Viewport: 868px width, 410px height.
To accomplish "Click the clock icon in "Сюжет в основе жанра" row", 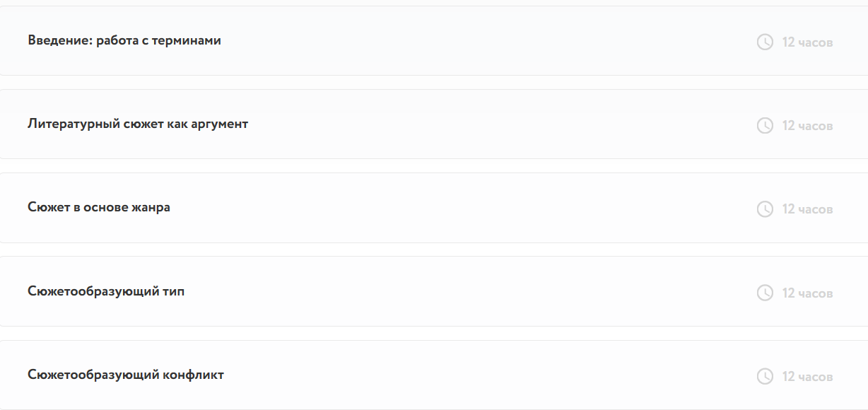I will tap(765, 209).
